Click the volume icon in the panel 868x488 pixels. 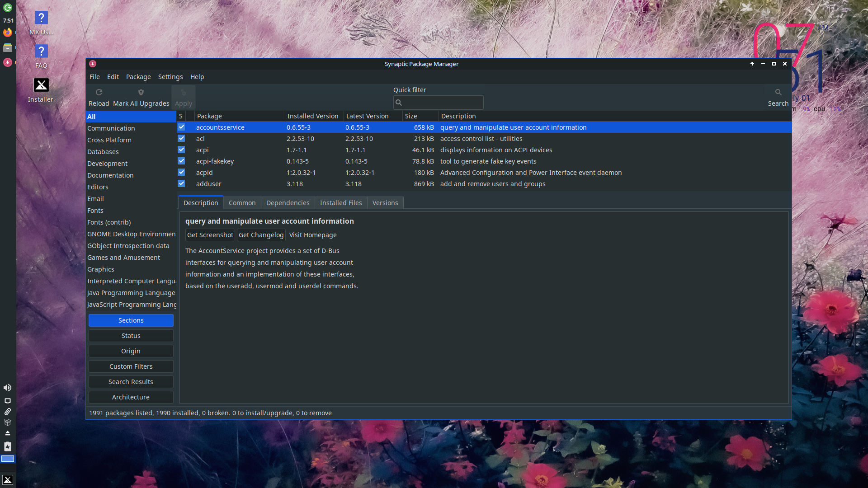pyautogui.click(x=8, y=388)
